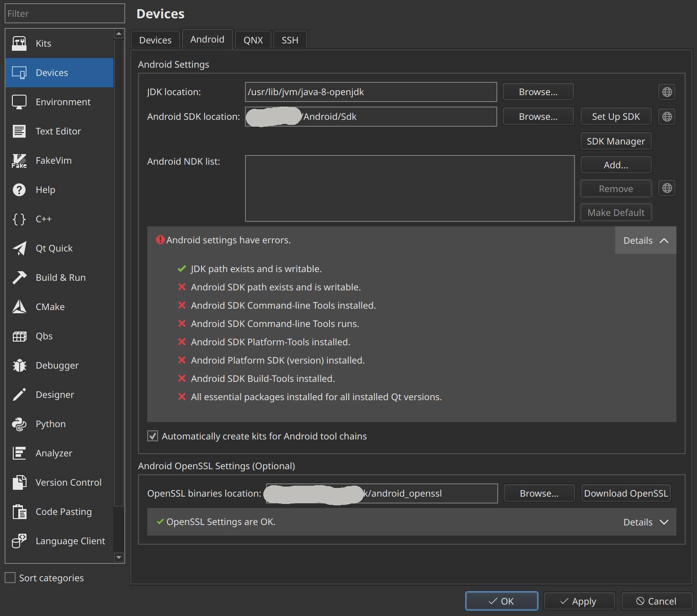The image size is (697, 616).
Task: Open NDK download globe icon beside Remove
Action: [667, 188]
